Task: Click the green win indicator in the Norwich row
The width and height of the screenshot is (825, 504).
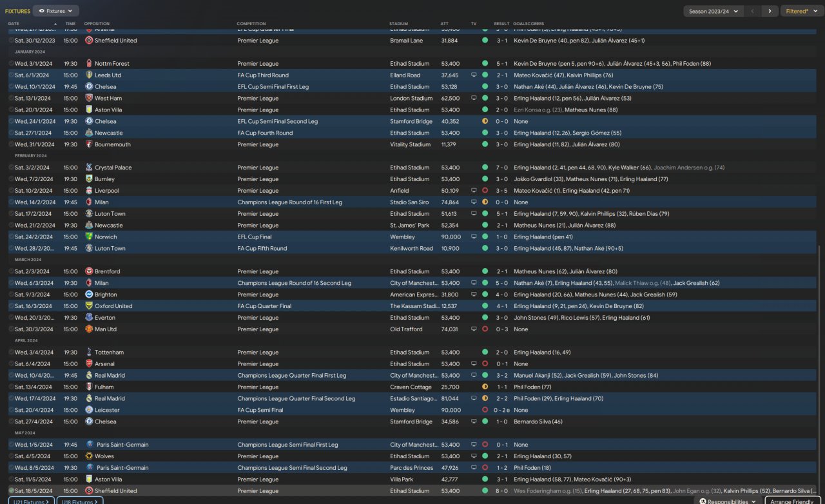Action: click(485, 237)
